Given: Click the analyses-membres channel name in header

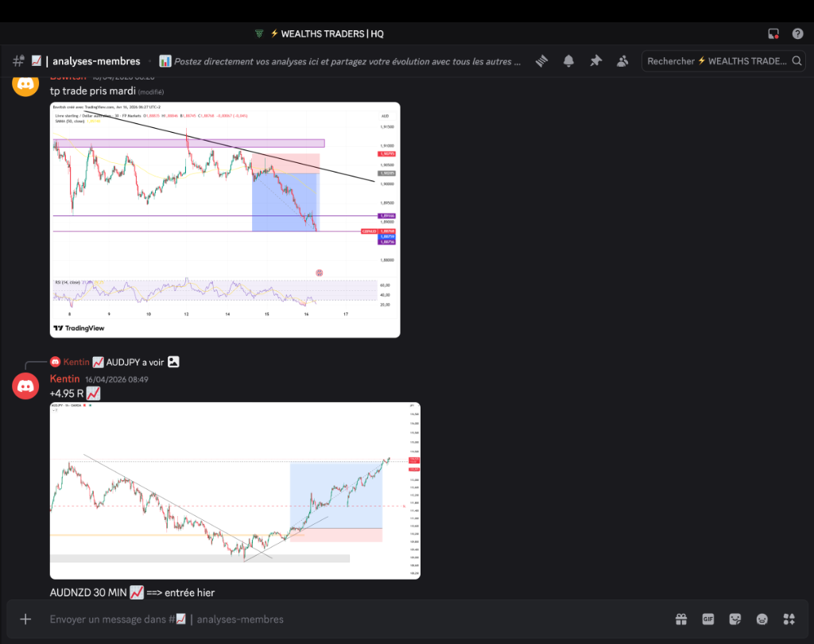Looking at the screenshot, I should point(96,61).
